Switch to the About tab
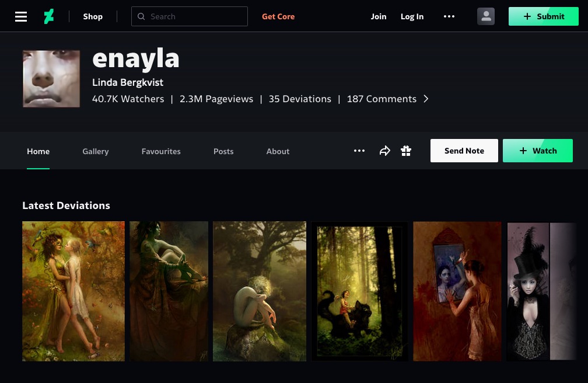Screen dimensions: 588x383 [278, 151]
